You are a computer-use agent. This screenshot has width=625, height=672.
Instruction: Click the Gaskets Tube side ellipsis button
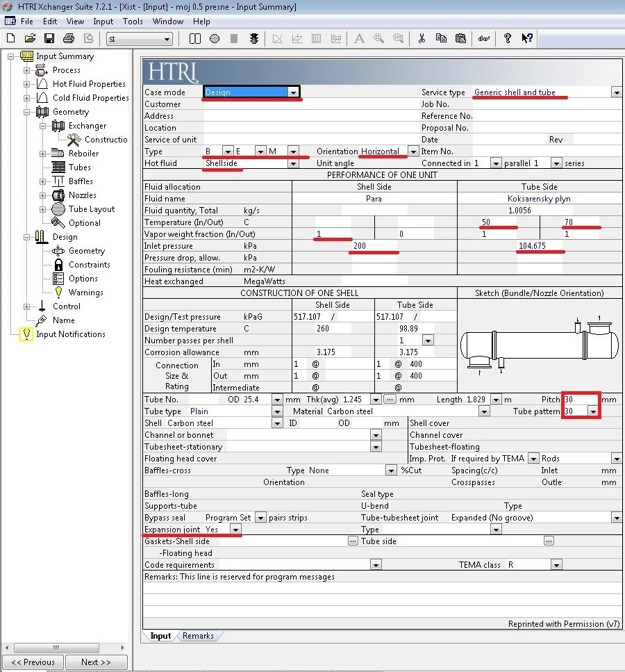click(549, 541)
